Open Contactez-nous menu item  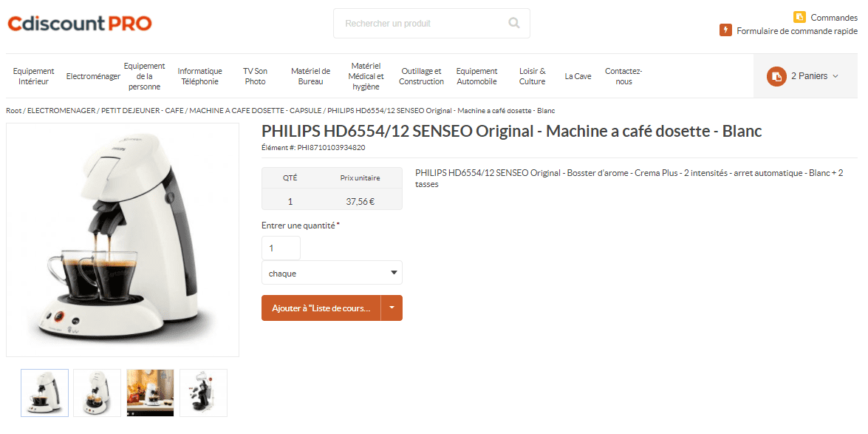click(623, 76)
